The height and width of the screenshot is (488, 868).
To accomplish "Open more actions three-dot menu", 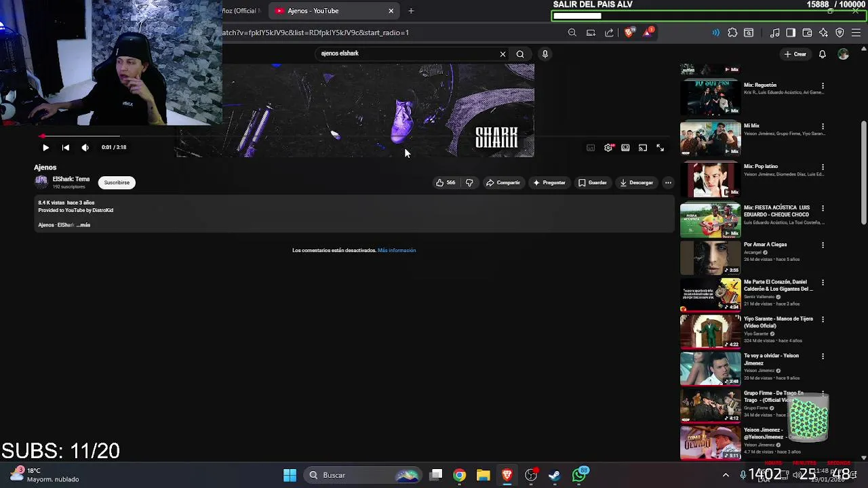I will 668,182.
